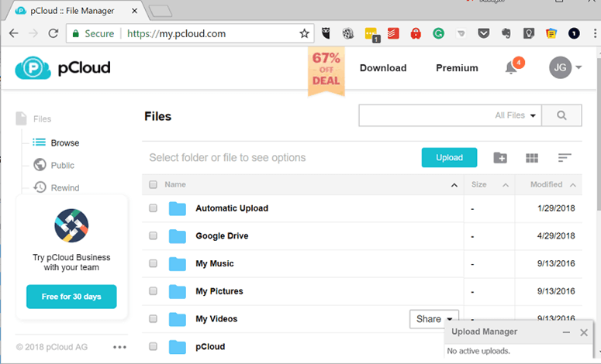
Task: Select the pCloud File Manager tab
Action: pyautogui.click(x=73, y=11)
